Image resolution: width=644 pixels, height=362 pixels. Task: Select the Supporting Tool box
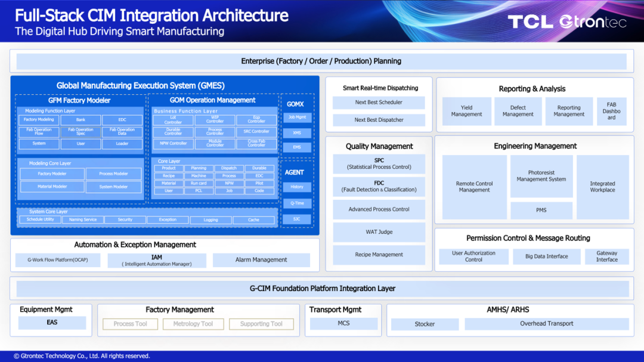(261, 324)
